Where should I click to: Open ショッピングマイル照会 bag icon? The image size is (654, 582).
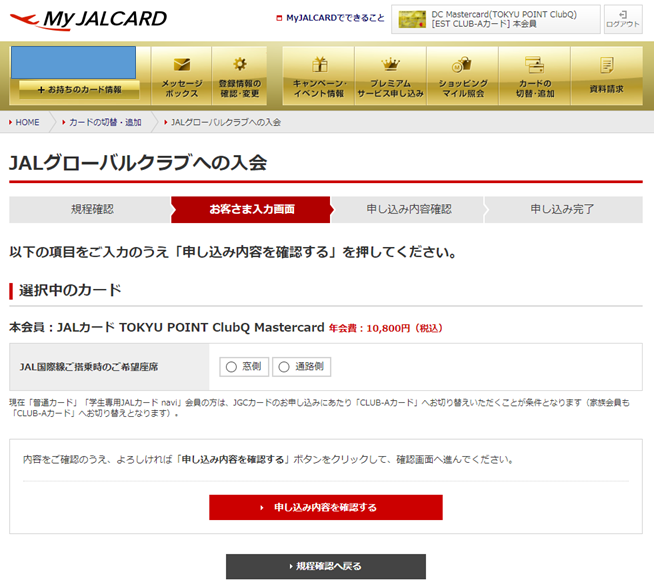click(x=462, y=65)
